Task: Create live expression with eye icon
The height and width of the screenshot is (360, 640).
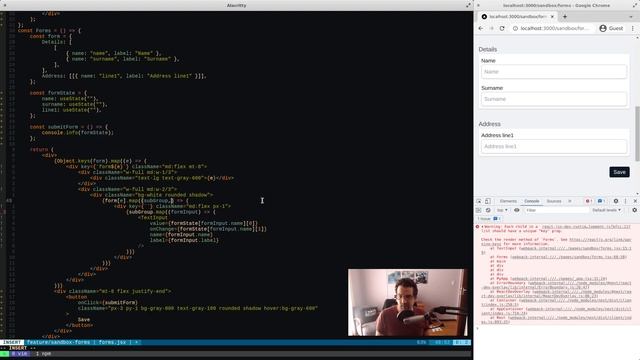Action: click(517, 210)
